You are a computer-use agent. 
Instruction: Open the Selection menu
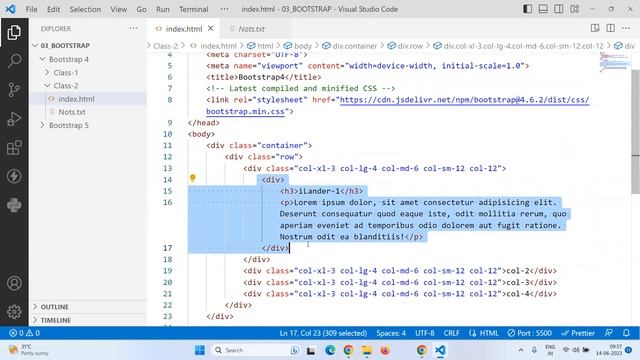[85, 9]
